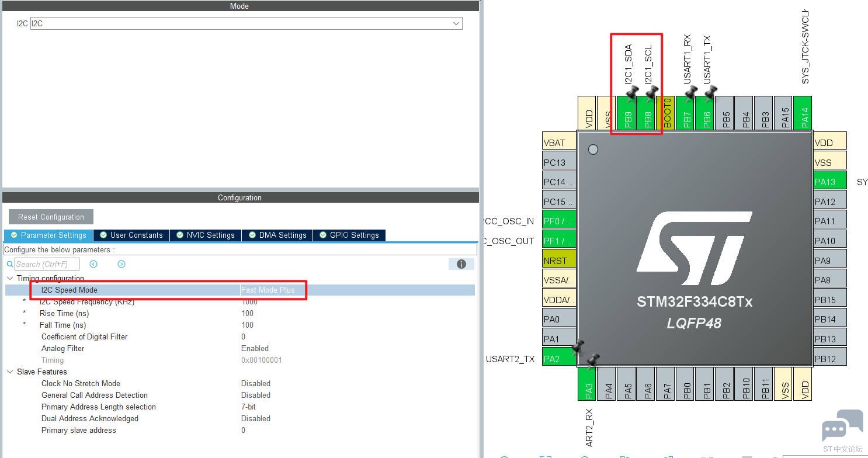
Task: Switch to the NVIC Settings tab
Action: [205, 235]
